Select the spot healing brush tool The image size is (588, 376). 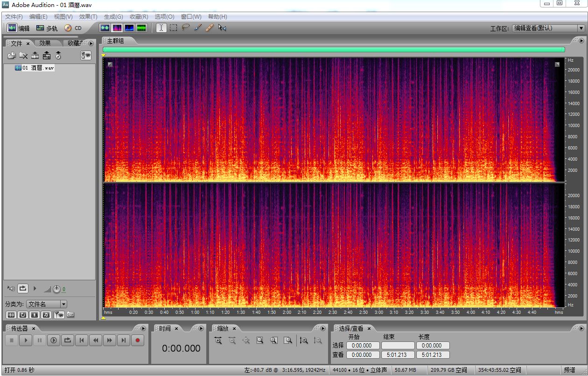pyautogui.click(x=210, y=28)
